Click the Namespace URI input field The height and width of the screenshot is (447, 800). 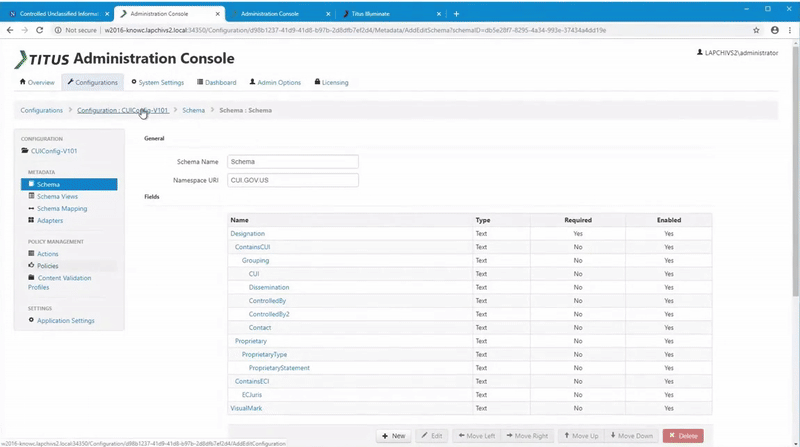click(293, 180)
